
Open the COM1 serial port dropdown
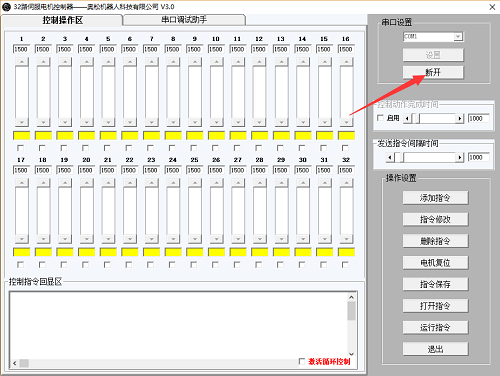(458, 36)
